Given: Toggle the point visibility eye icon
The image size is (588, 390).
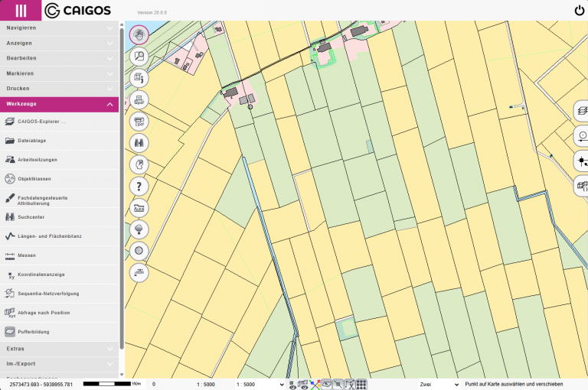Looking at the screenshot, I should pos(292,385).
